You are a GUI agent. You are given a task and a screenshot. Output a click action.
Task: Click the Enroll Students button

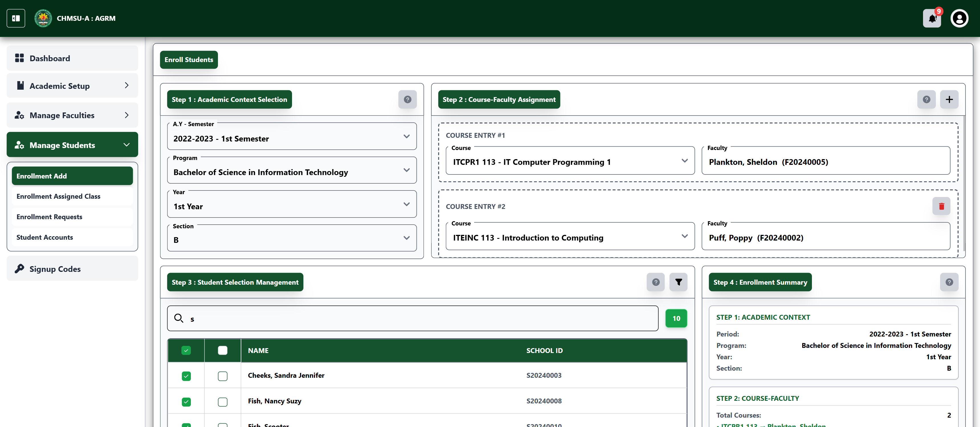[189, 60]
